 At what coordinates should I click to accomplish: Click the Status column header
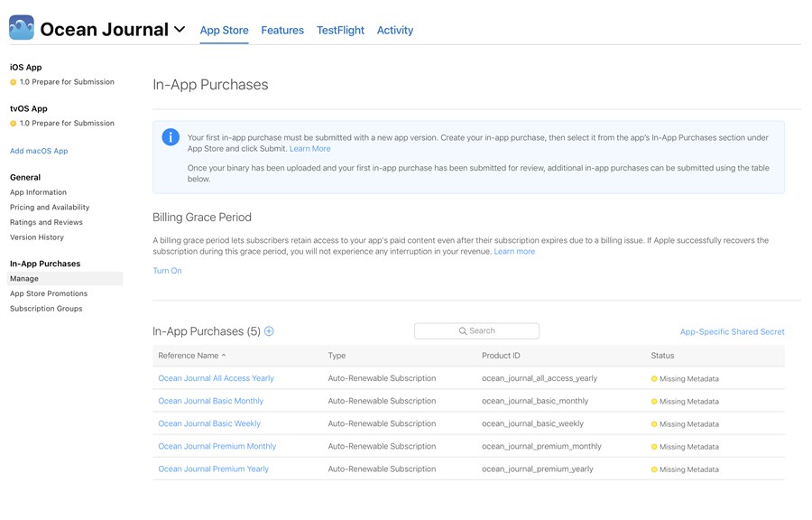[662, 356]
